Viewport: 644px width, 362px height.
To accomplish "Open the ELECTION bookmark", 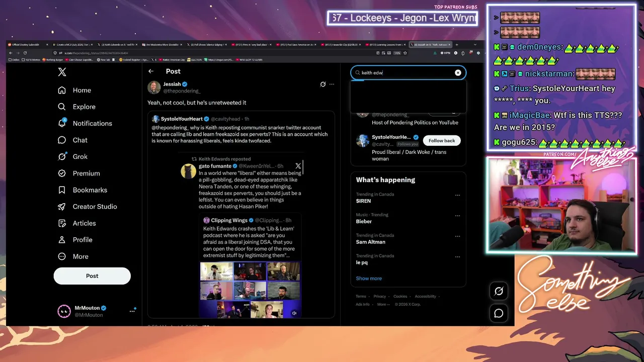I will coord(195,60).
